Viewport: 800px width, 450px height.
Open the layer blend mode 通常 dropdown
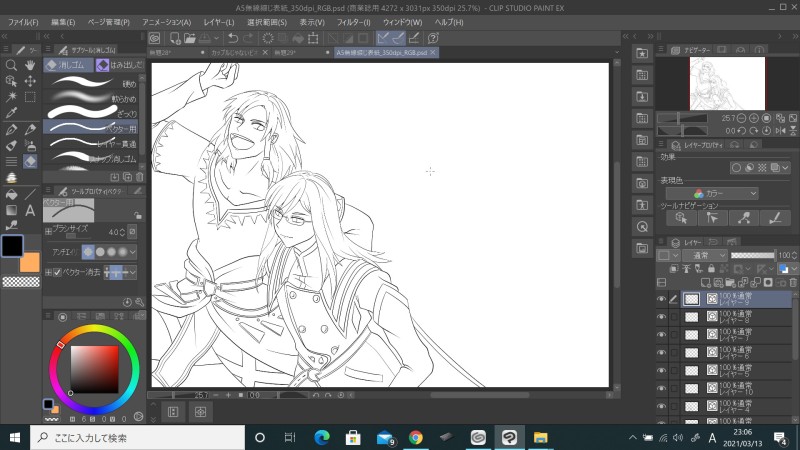705,255
